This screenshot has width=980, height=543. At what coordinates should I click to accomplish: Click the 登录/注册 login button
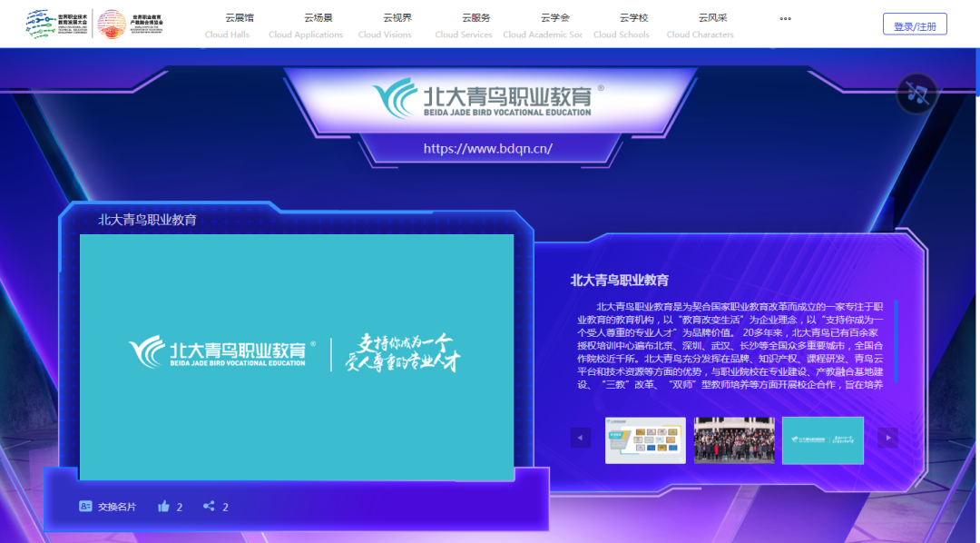click(x=915, y=25)
